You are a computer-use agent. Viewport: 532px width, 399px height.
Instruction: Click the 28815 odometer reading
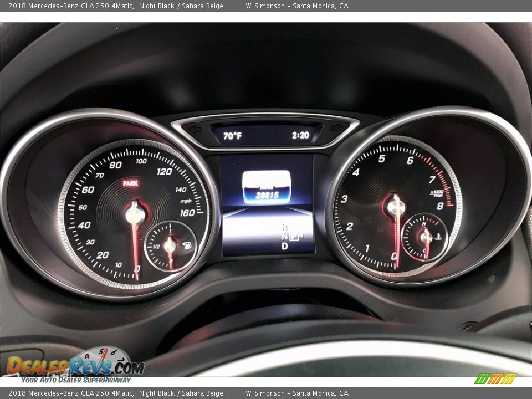tap(267, 195)
